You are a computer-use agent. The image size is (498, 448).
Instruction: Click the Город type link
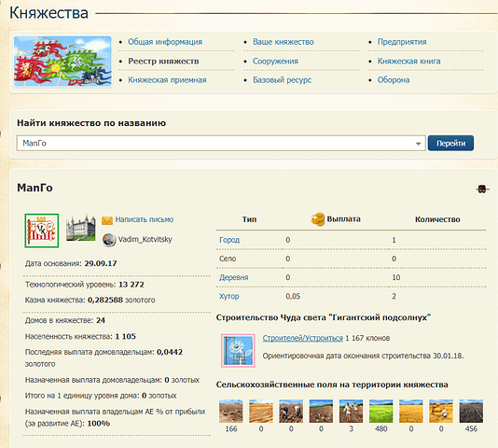(229, 240)
